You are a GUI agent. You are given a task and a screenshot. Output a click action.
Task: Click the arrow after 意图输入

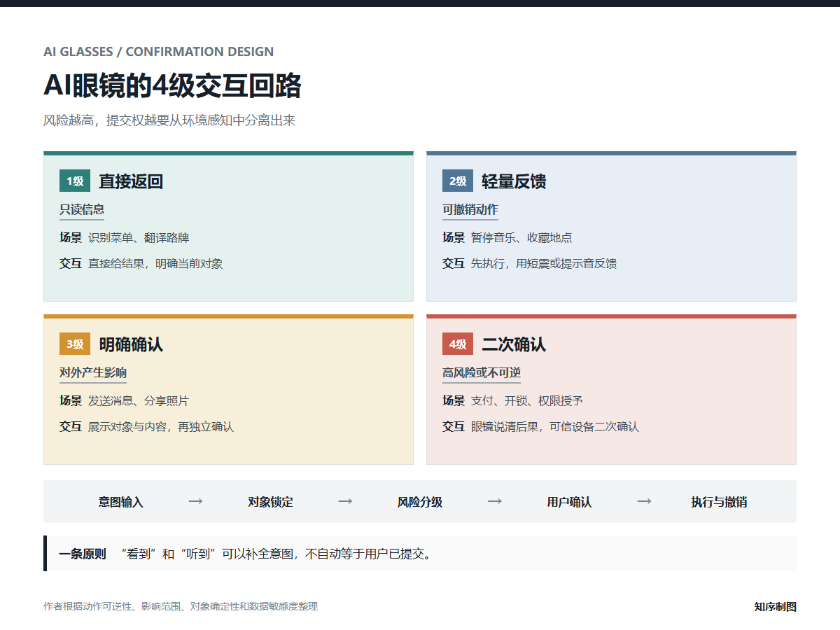196,501
